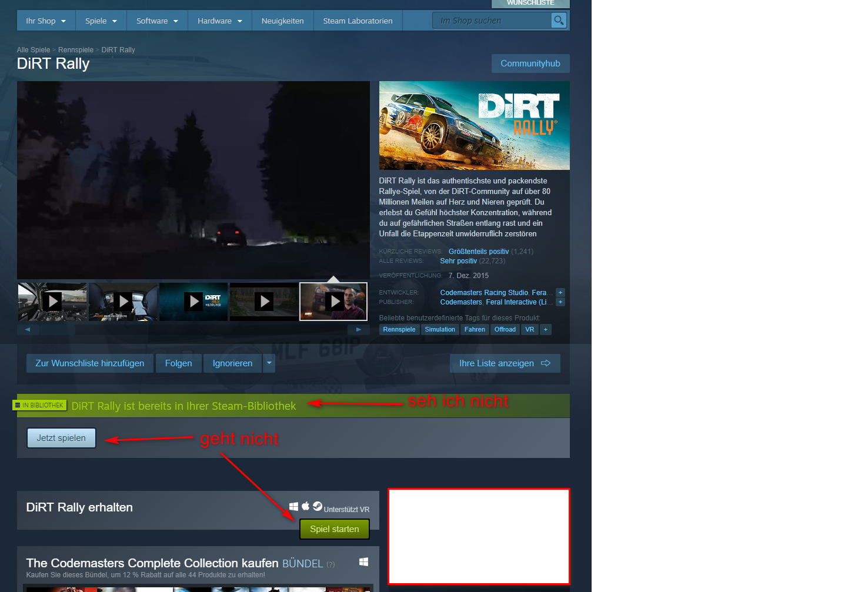868x592 pixels.
Task: Expand the Entwickler list with the plus
Action: point(560,293)
